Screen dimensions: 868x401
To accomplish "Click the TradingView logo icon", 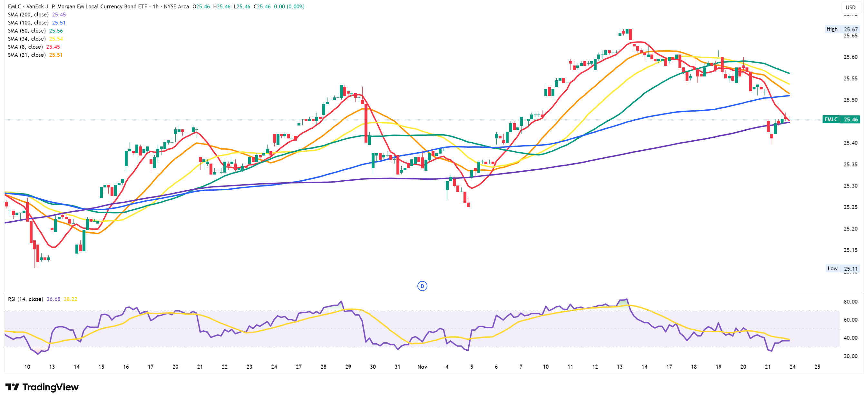I will click(13, 387).
